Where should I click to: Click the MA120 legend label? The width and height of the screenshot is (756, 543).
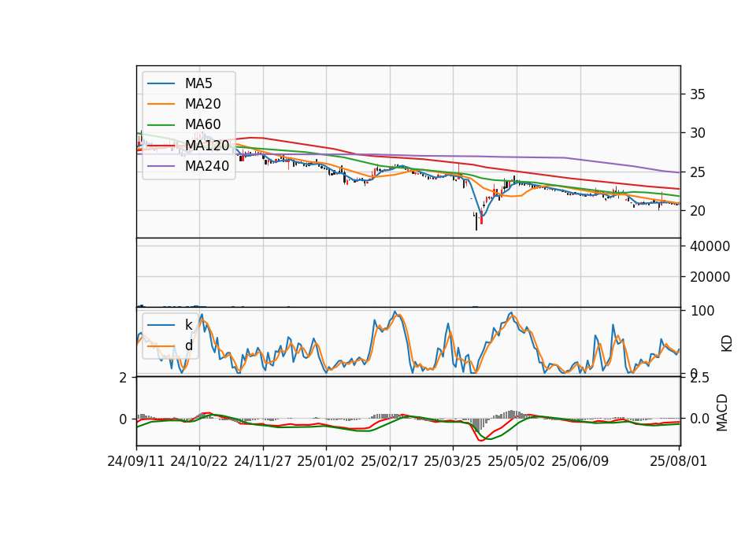207,146
